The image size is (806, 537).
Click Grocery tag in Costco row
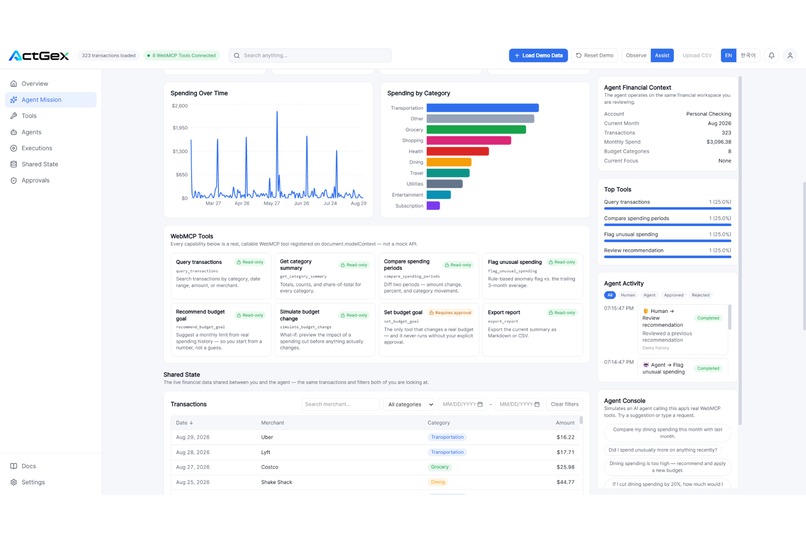point(439,467)
